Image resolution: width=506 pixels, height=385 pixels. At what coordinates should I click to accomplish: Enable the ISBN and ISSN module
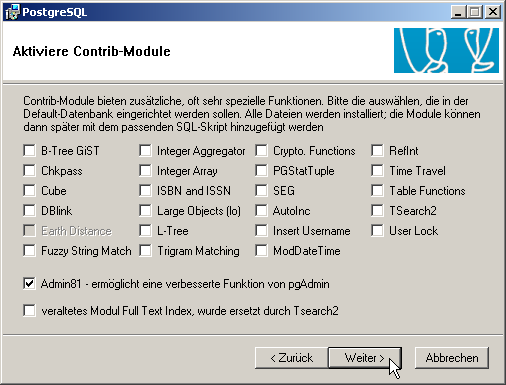(x=145, y=191)
